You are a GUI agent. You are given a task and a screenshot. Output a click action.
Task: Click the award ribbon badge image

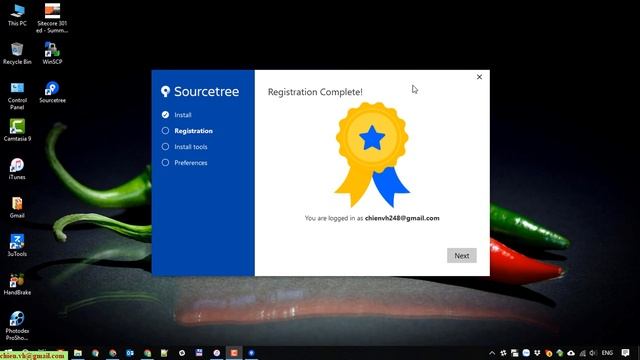pos(372,154)
